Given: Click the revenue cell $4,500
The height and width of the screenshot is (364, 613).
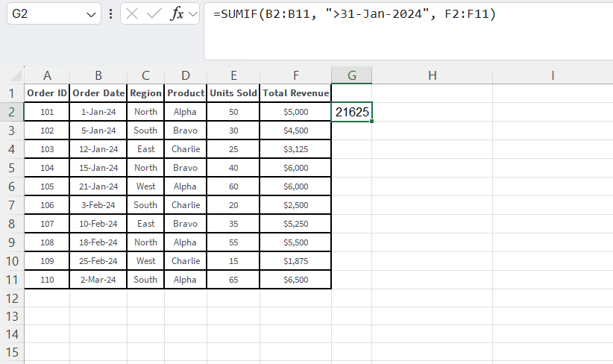Looking at the screenshot, I should click(x=295, y=131).
